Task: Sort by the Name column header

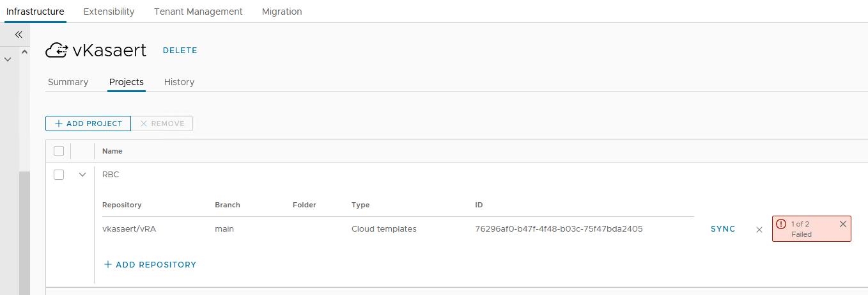Action: click(112, 151)
